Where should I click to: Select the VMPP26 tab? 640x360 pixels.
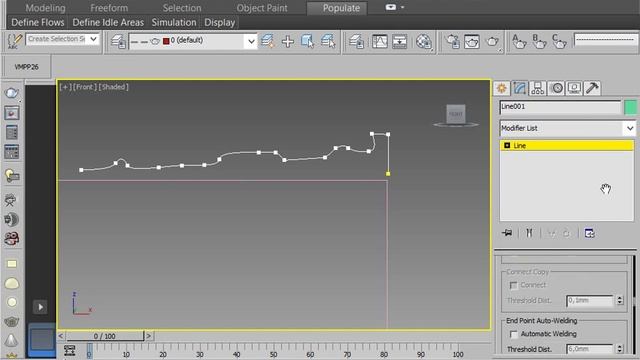click(27, 67)
